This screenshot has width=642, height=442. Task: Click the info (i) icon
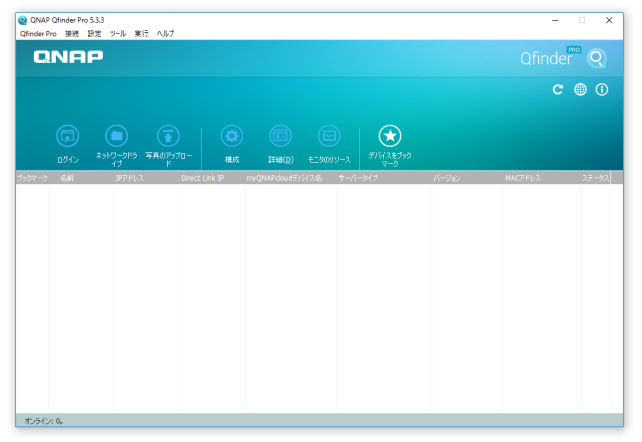602,89
